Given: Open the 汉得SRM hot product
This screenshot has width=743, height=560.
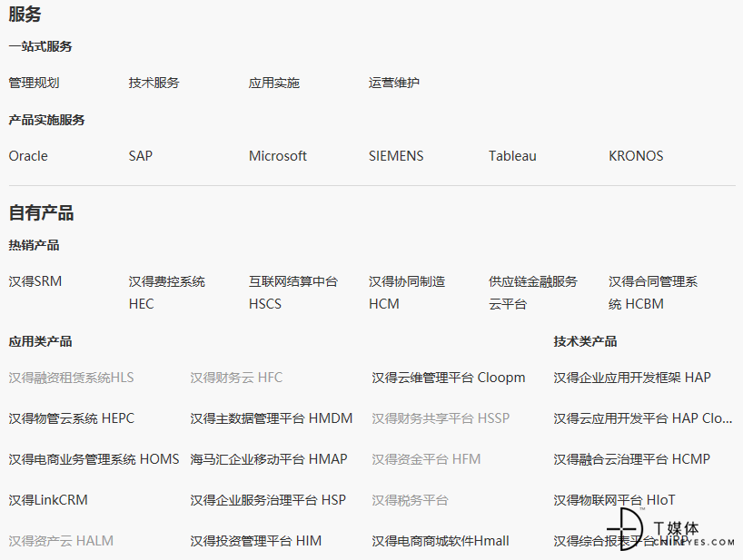Looking at the screenshot, I should pos(35,281).
